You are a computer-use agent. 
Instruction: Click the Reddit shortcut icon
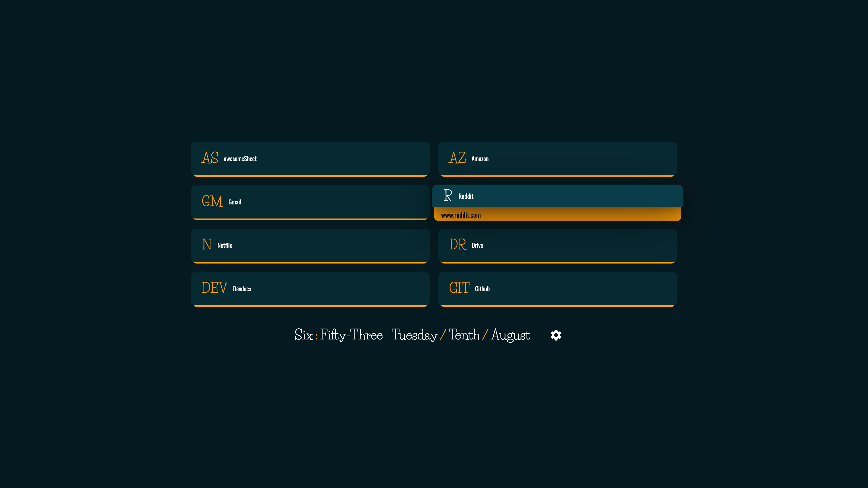[x=448, y=195]
